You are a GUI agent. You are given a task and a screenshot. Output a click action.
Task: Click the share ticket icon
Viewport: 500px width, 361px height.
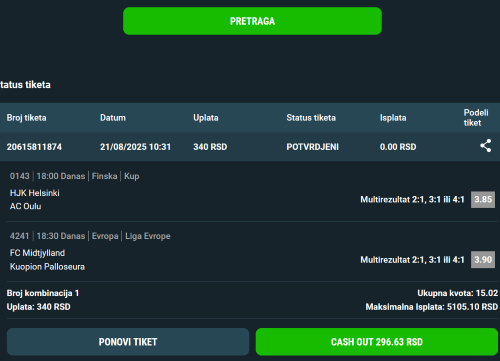[485, 146]
